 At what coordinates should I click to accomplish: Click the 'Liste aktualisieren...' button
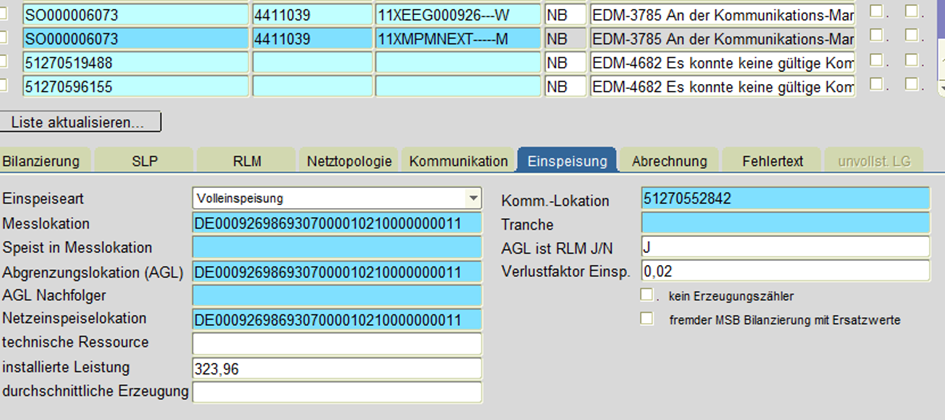pos(80,122)
